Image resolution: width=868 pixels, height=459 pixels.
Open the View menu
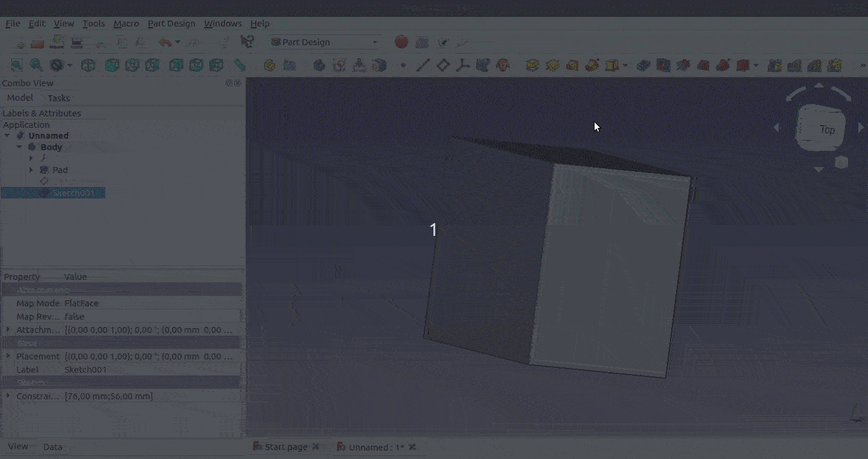63,24
